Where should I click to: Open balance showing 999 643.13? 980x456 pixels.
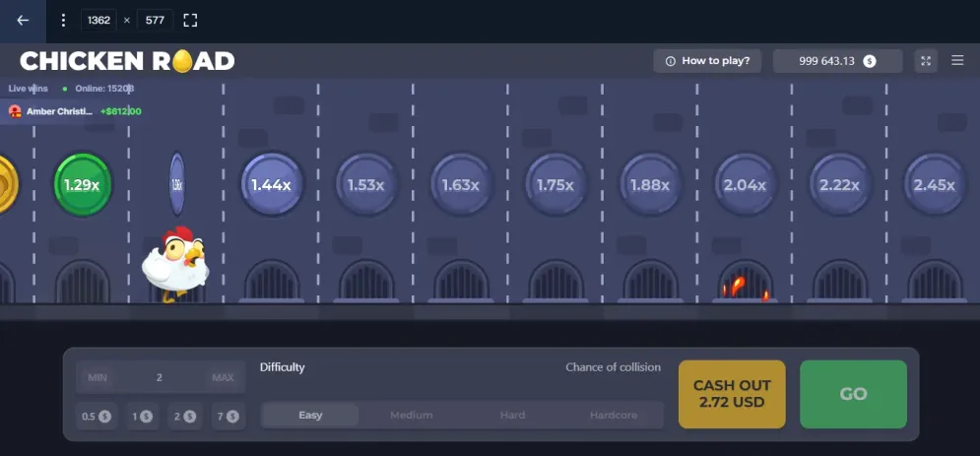tap(837, 61)
